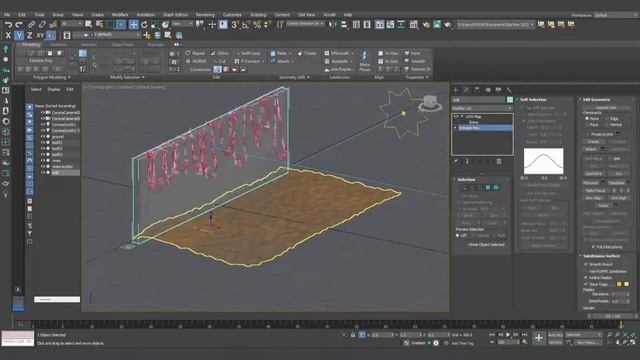Open the Workspaces Default dropdown
Screen dimensions: 640x360
click(616, 15)
